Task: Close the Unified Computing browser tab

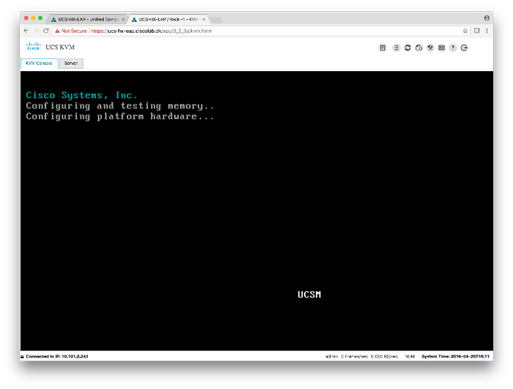Action: click(123, 20)
